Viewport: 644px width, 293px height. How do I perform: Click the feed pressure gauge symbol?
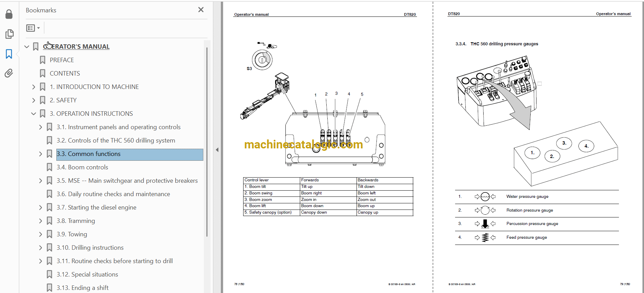(485, 237)
